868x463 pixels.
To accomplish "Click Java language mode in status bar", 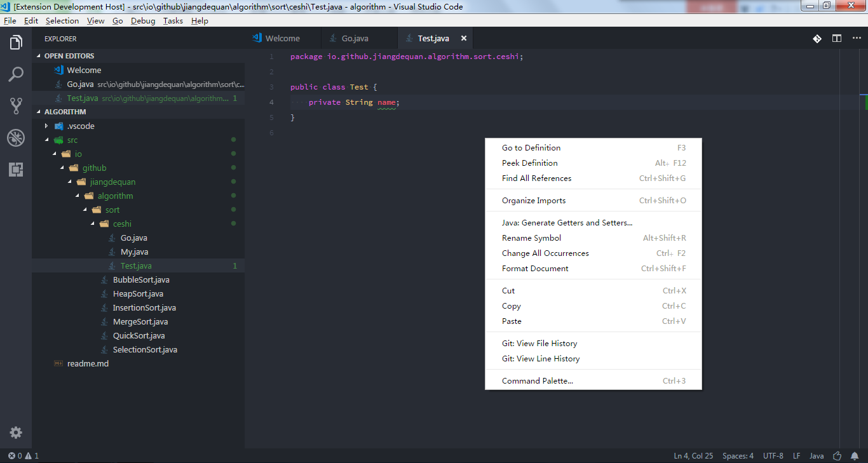I will pyautogui.click(x=817, y=456).
